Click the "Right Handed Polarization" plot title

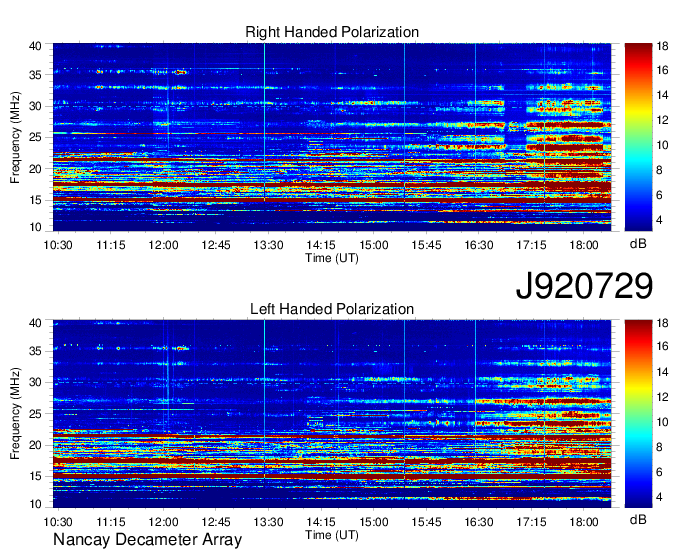pyautogui.click(x=332, y=32)
